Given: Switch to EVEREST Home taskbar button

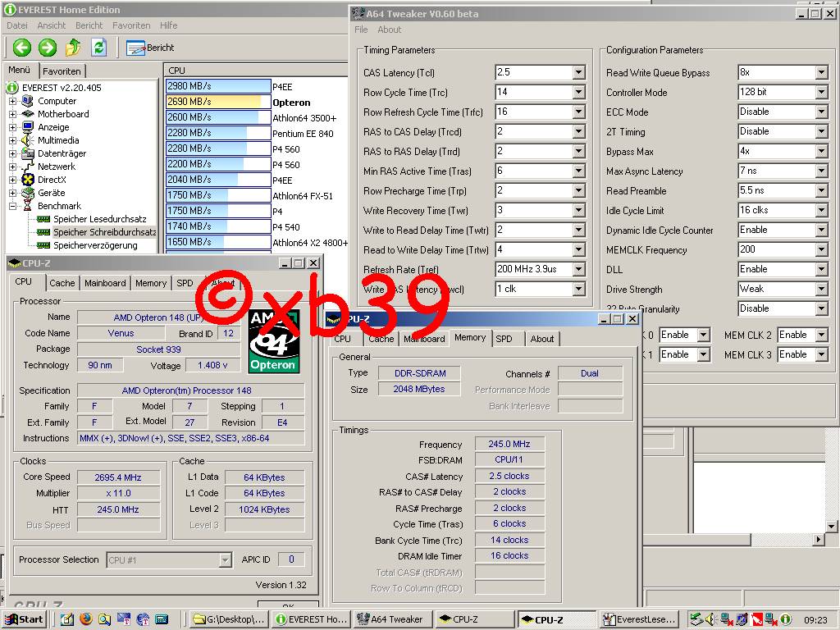Looking at the screenshot, I should [311, 619].
